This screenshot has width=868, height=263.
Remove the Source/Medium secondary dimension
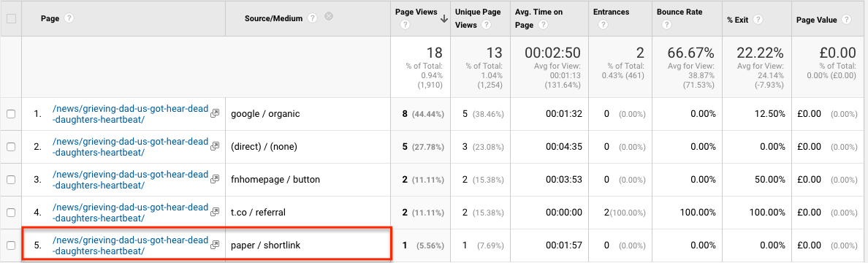coord(328,17)
